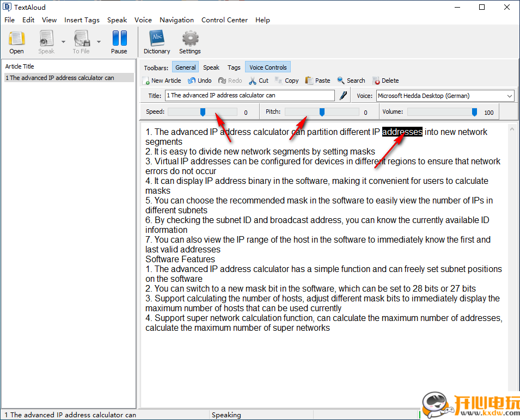Click the To File toolbar icon
Image resolution: width=520 pixels, height=420 pixels.
81,42
